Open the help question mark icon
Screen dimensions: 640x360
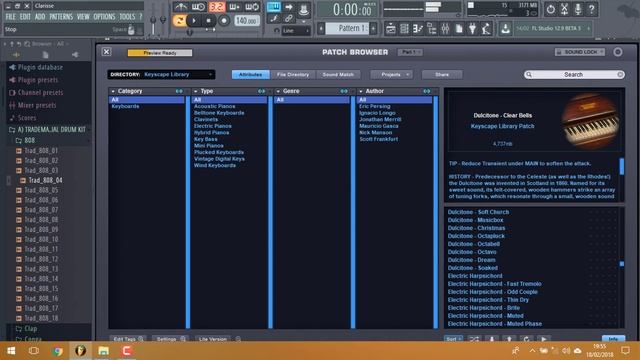click(591, 9)
